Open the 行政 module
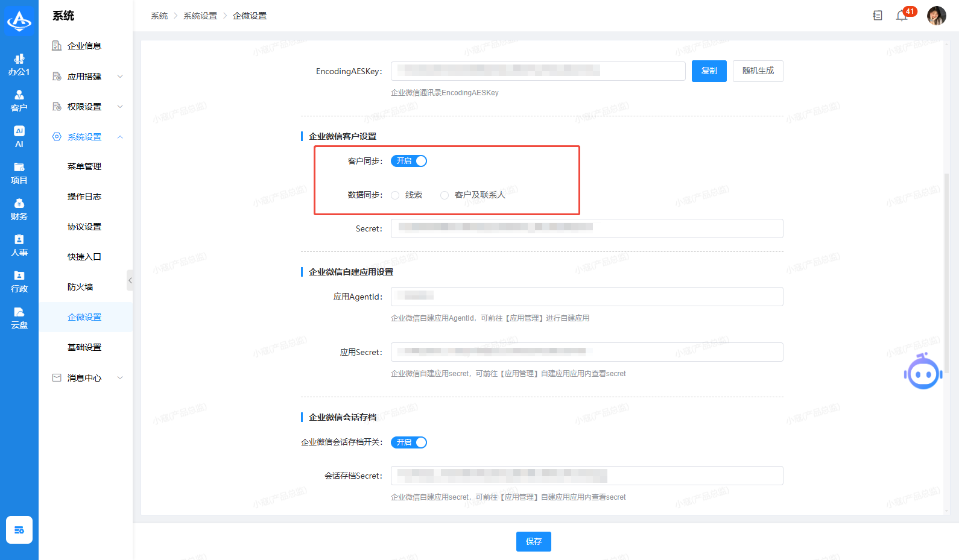 19,282
